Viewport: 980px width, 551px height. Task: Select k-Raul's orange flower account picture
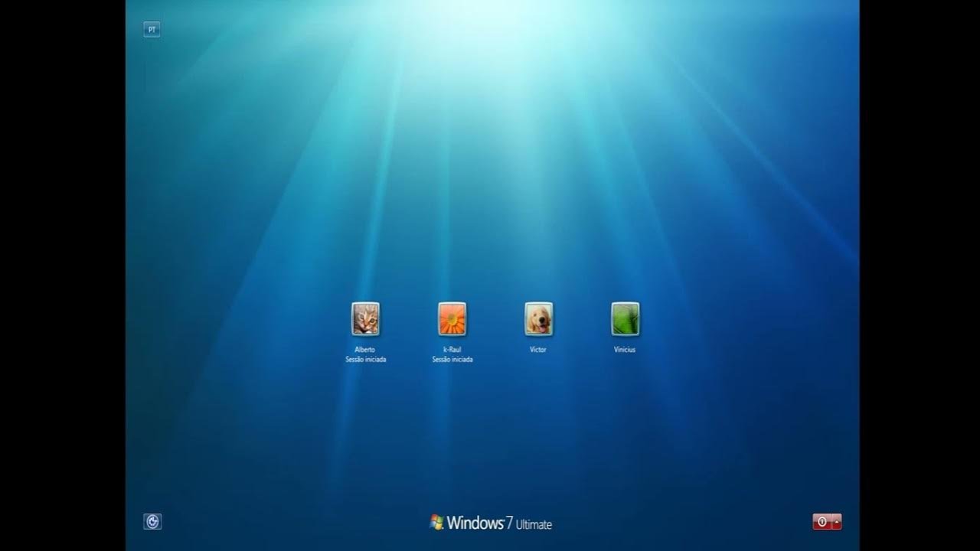(x=452, y=319)
